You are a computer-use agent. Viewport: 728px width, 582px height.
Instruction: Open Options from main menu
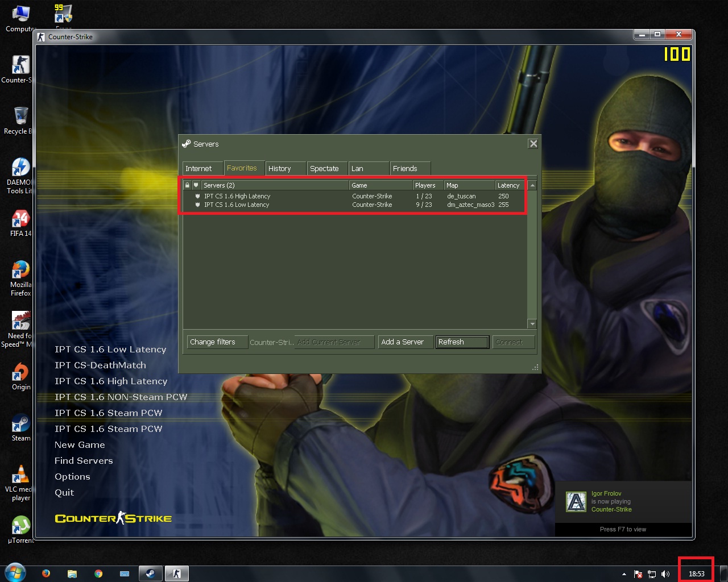(72, 477)
